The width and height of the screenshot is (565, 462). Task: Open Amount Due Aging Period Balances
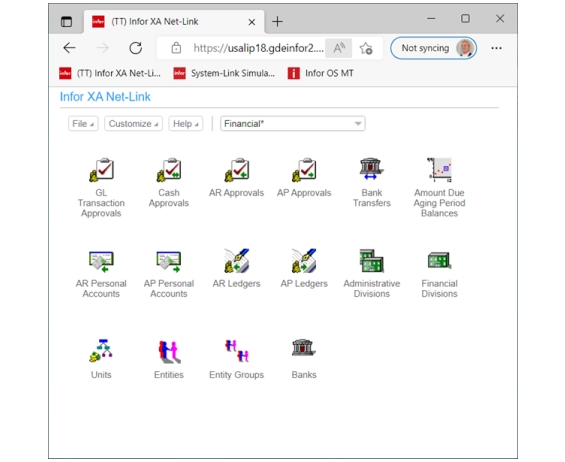click(x=439, y=169)
